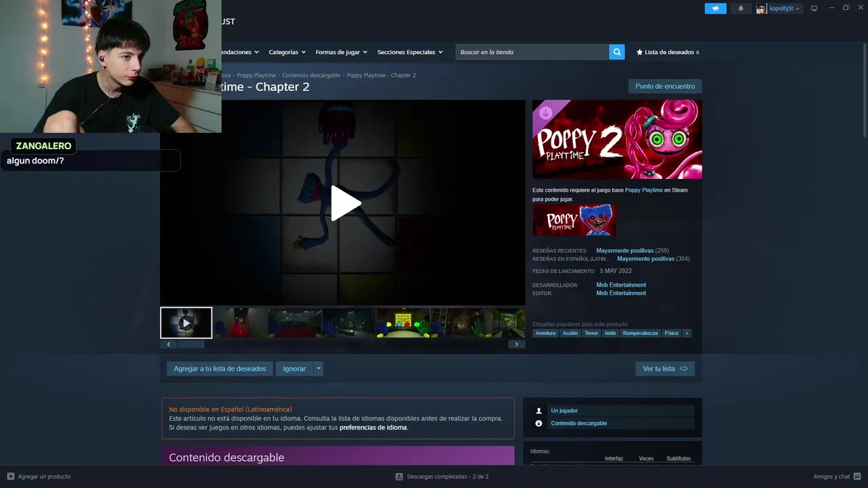868x488 pixels.
Task: Click the kopolhjSt profile avatar
Action: click(x=762, y=8)
